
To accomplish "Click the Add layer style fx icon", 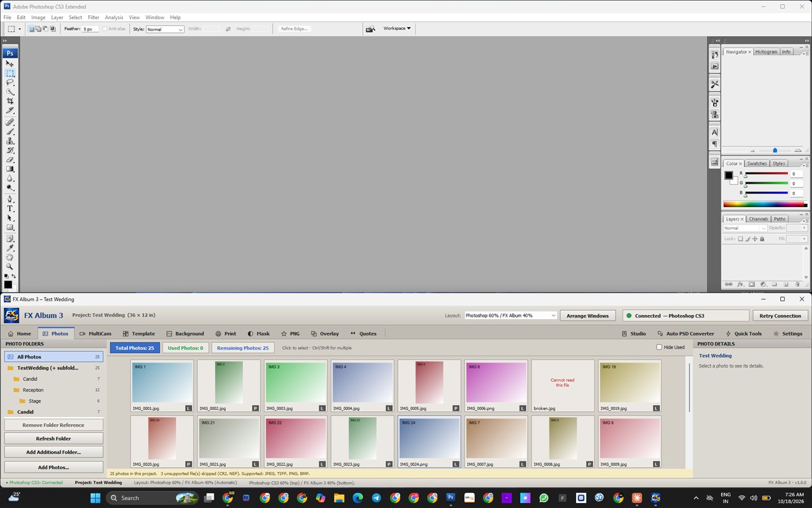I will coord(740,284).
